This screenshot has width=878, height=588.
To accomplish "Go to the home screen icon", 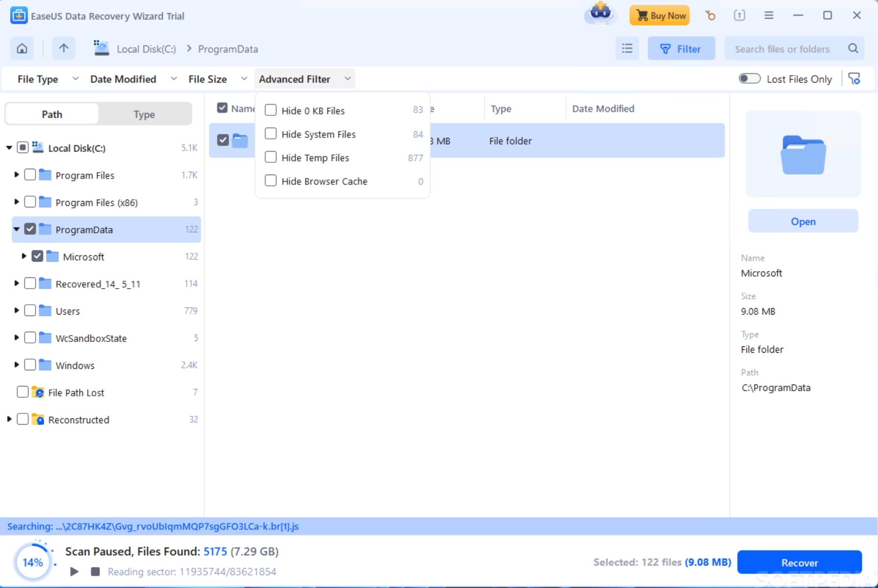I will [22, 48].
